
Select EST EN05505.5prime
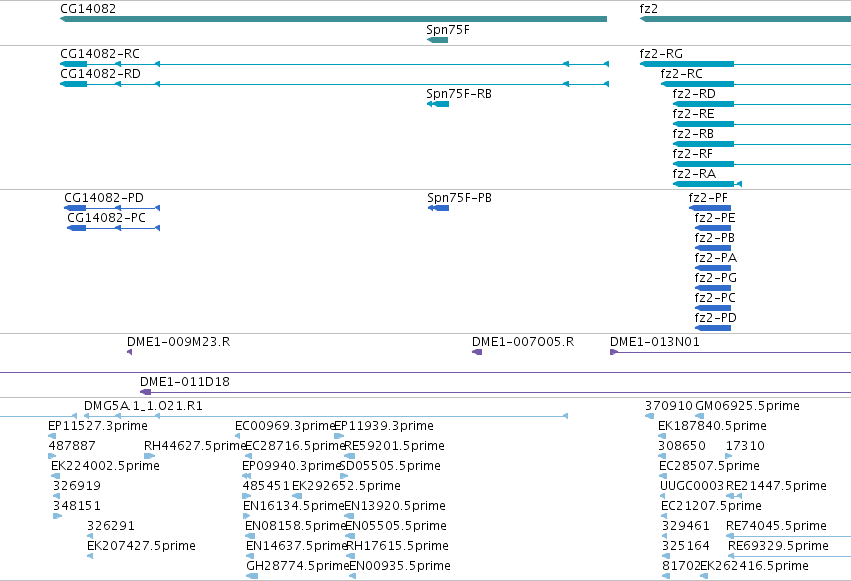point(350,536)
